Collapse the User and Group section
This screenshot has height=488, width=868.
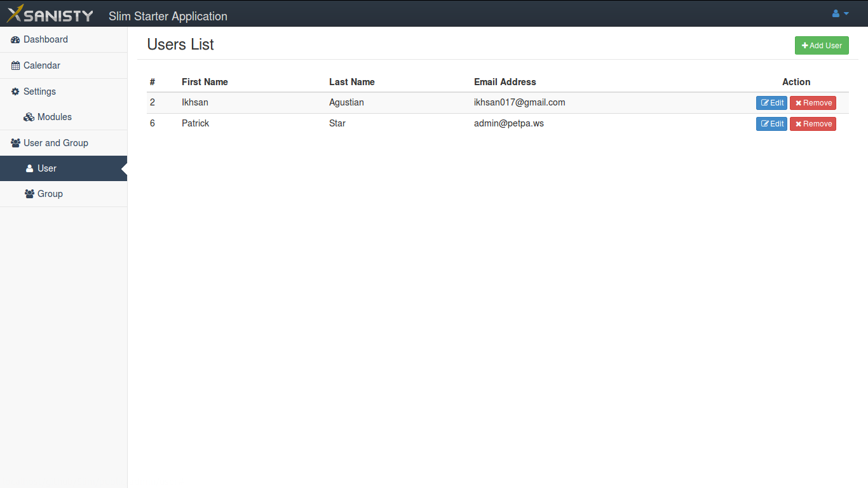click(x=55, y=143)
